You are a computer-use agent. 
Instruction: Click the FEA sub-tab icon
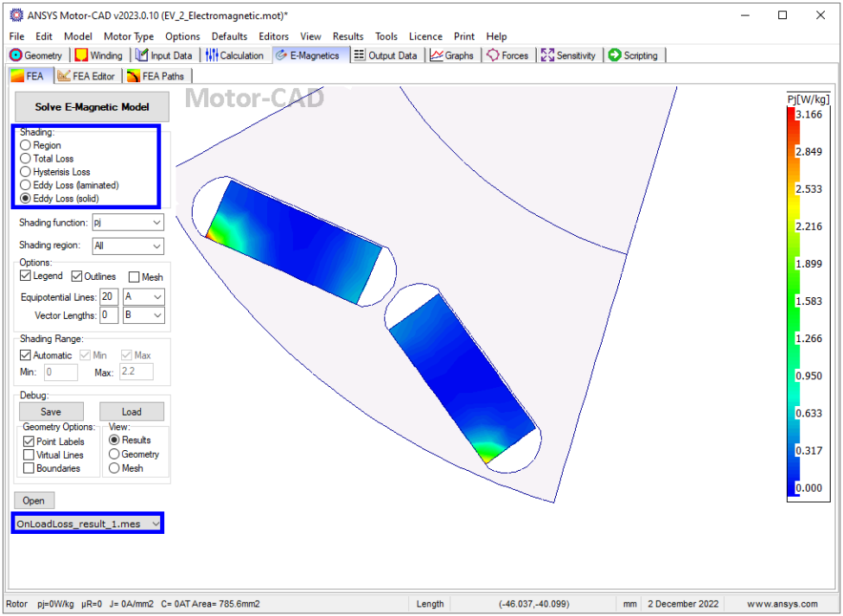point(18,76)
